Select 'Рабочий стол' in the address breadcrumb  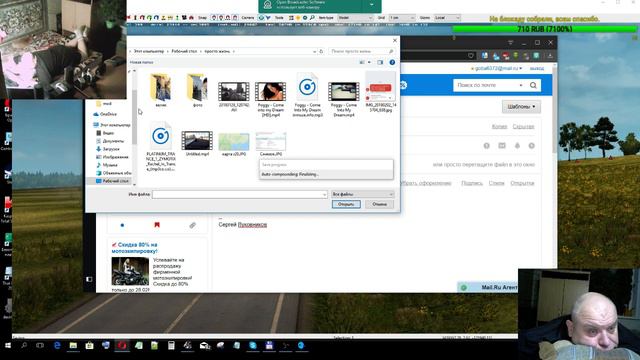point(184,51)
